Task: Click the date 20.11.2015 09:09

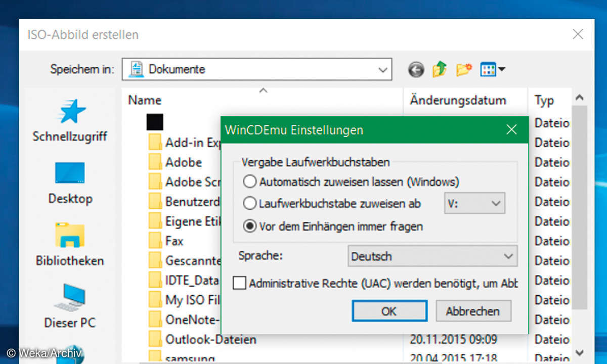Action: 454,339
